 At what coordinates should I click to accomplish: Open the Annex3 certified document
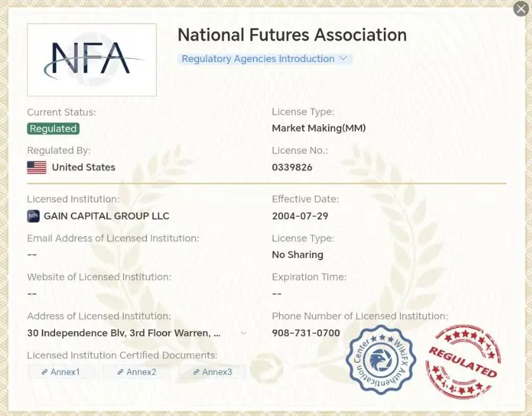[x=212, y=372]
